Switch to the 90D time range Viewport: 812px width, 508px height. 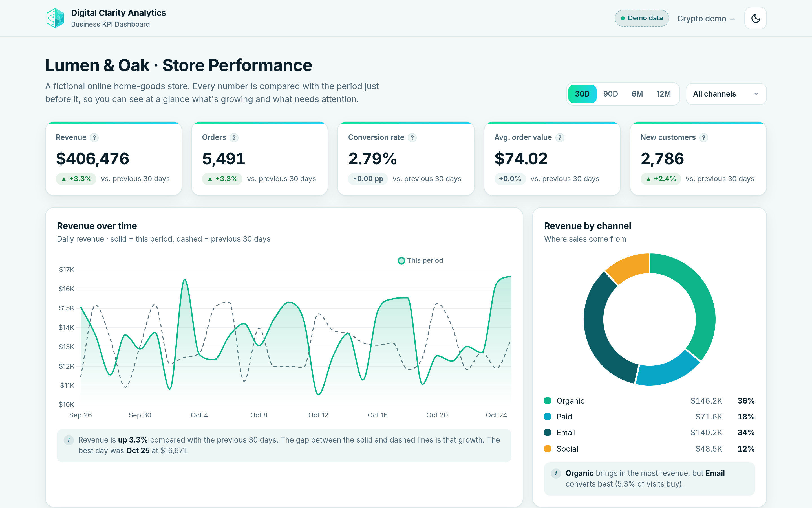point(610,94)
